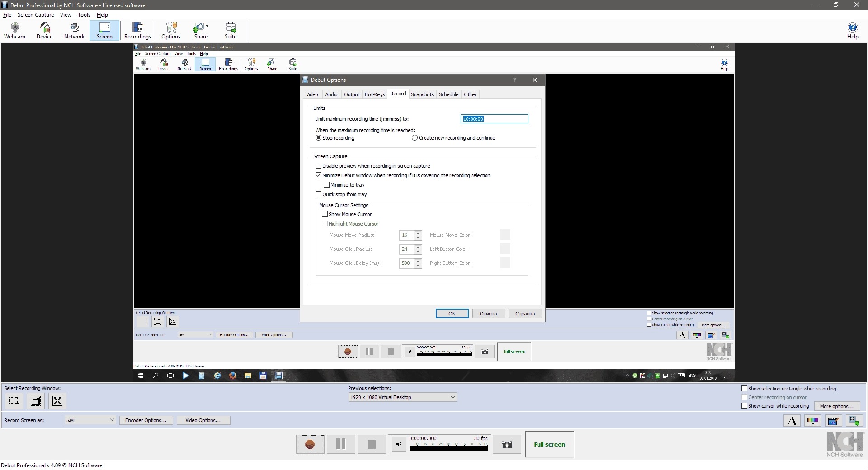Viewport: 868px width, 470px height.
Task: Open Encoder Options in main window
Action: 146,420
